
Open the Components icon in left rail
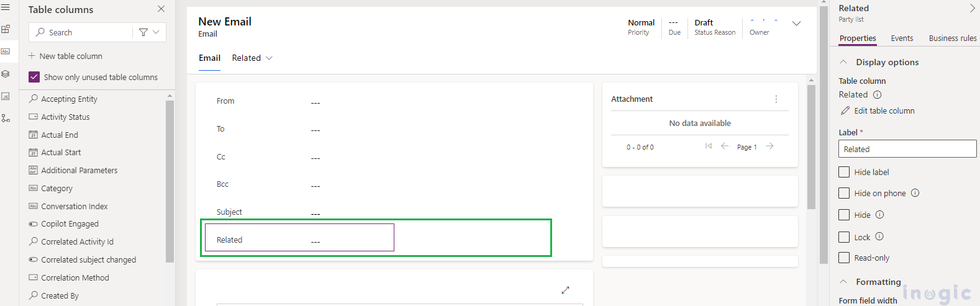(6, 29)
